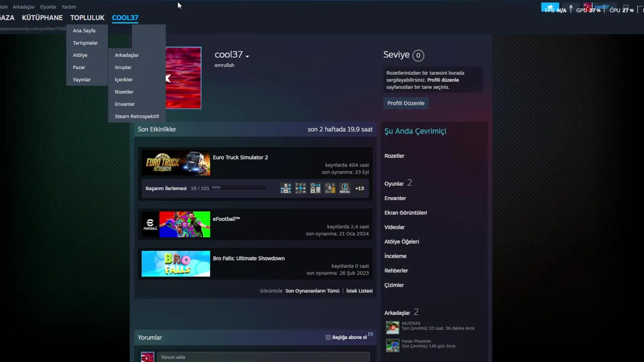Choose İçerikler in the COOL37 submenu
Image resolution: width=644 pixels, height=362 pixels.
[124, 79]
